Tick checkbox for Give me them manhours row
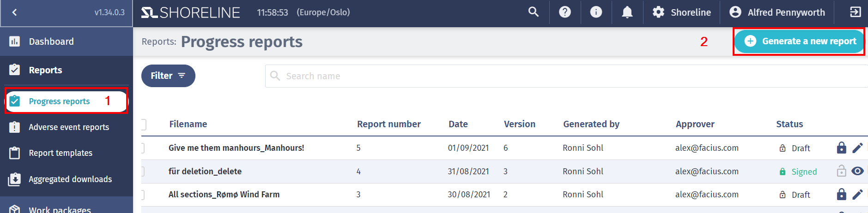The height and width of the screenshot is (213, 868). coord(143,148)
